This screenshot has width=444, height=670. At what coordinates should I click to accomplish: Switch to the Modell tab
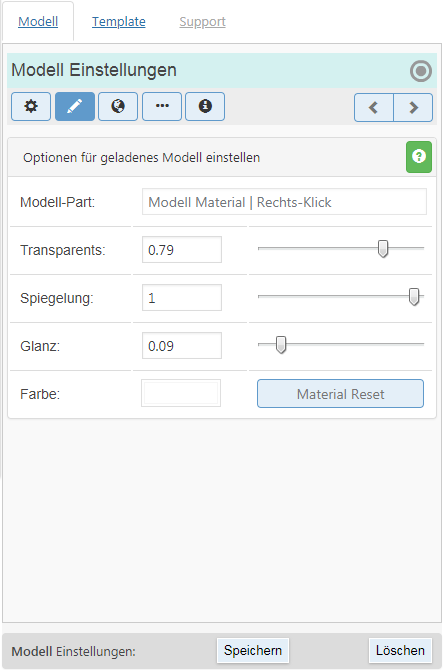click(x=38, y=21)
